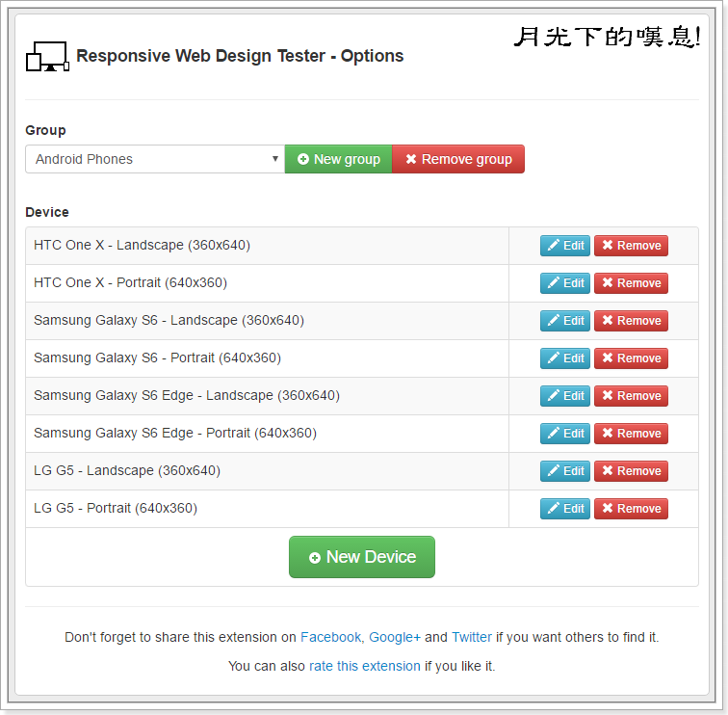The width and height of the screenshot is (728, 715).
Task: Remove HTC One X Landscape device
Action: (x=631, y=246)
